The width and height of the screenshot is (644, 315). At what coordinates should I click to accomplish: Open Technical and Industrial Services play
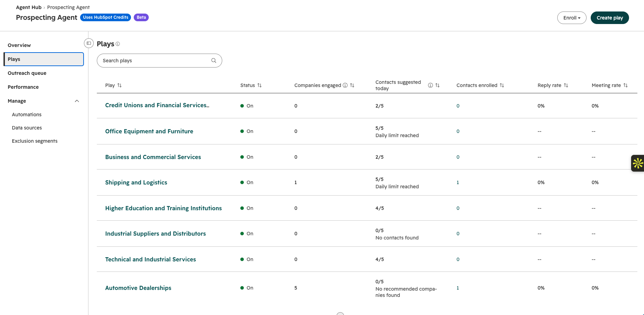point(150,259)
